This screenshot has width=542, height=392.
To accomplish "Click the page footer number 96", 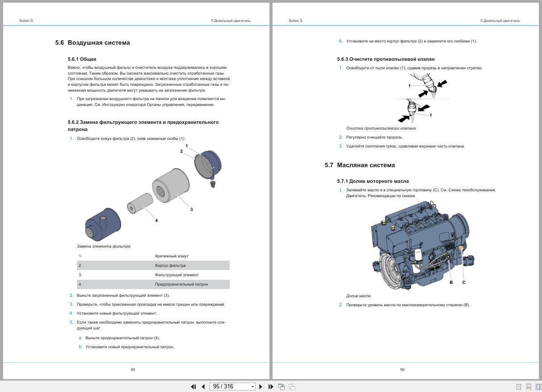I will point(402,370).
